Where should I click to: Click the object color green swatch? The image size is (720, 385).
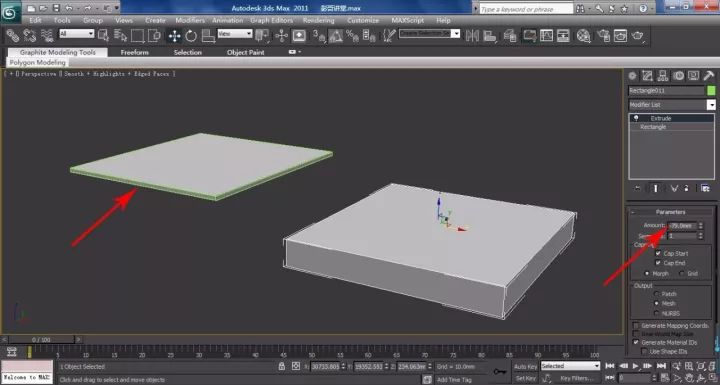[x=711, y=91]
